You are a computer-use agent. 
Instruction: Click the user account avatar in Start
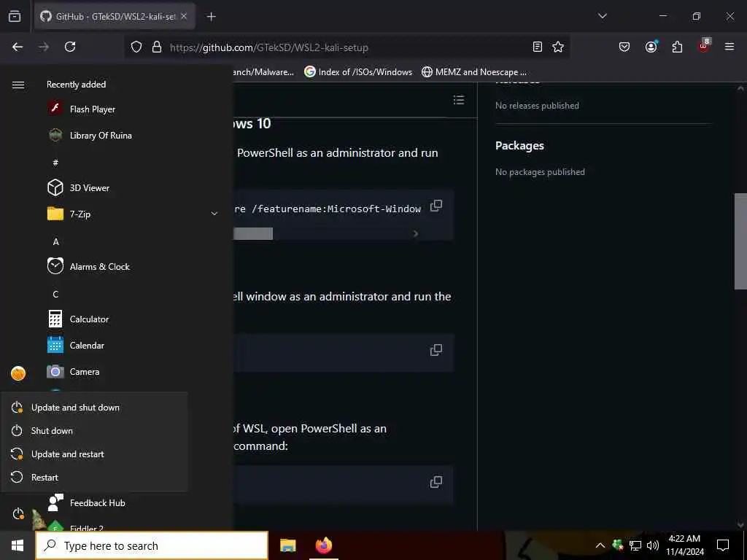click(18, 373)
